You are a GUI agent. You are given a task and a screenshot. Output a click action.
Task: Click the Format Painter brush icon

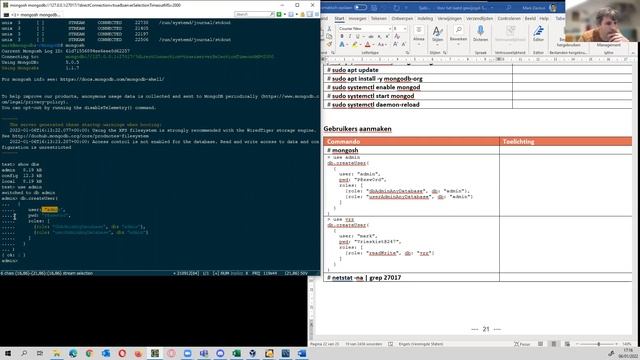[329, 44]
